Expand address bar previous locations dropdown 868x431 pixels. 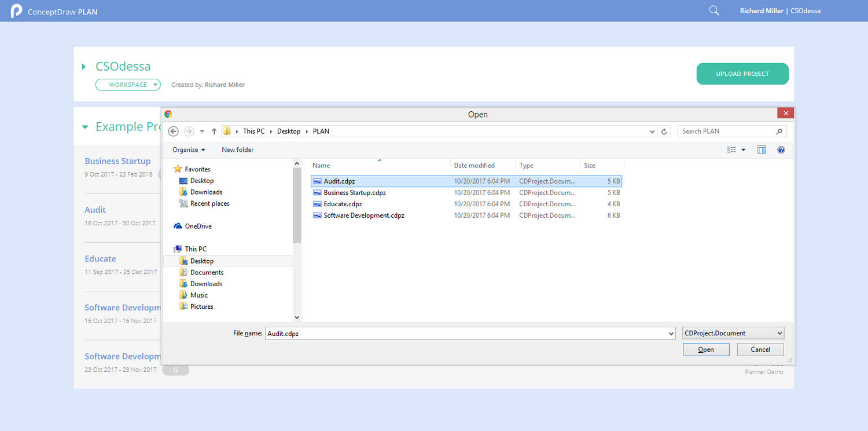pos(653,132)
